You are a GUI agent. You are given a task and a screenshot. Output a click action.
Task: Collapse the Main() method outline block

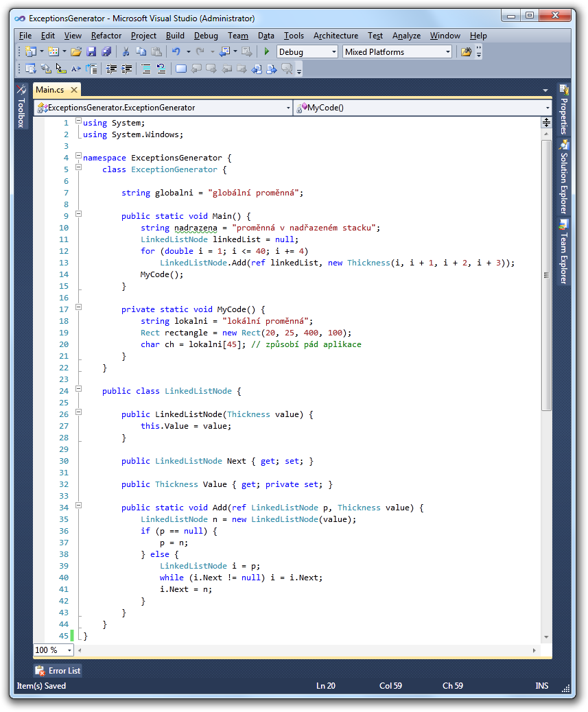(78, 214)
